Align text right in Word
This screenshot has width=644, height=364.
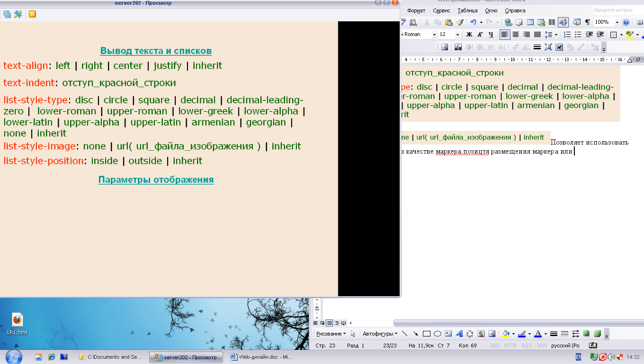[527, 35]
